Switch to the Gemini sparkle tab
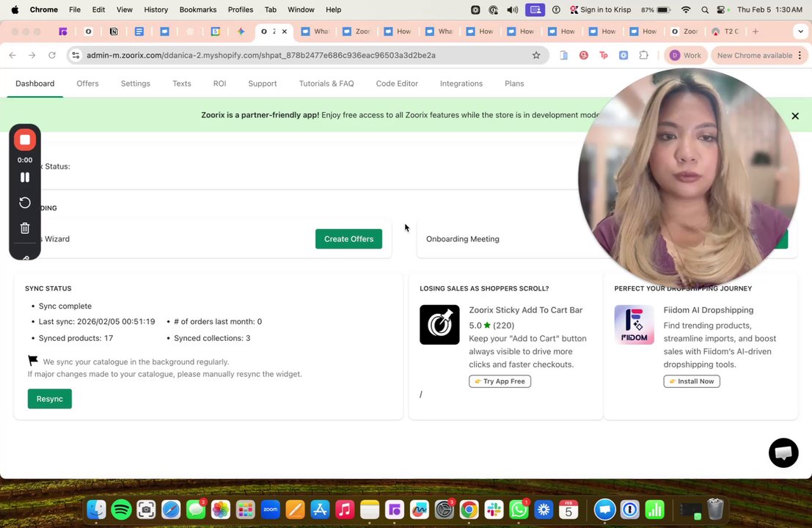Viewport: 812px width, 528px height. click(x=241, y=32)
